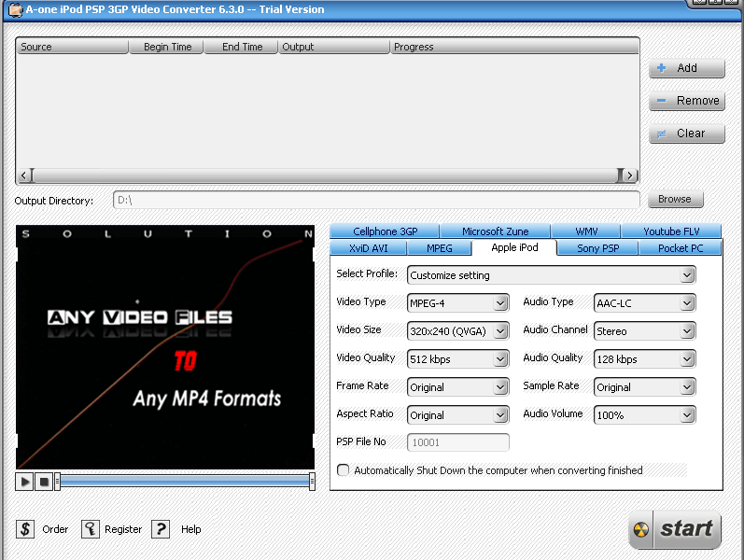Browse for an output directory
This screenshot has height=560, width=744.
click(x=675, y=199)
